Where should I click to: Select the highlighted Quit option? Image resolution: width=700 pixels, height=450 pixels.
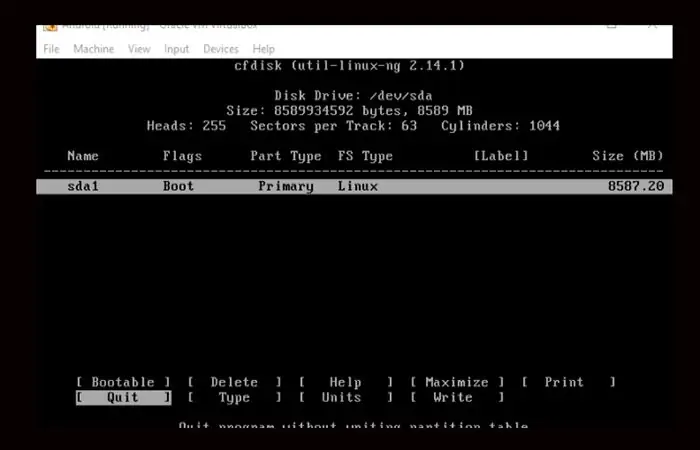pos(123,397)
